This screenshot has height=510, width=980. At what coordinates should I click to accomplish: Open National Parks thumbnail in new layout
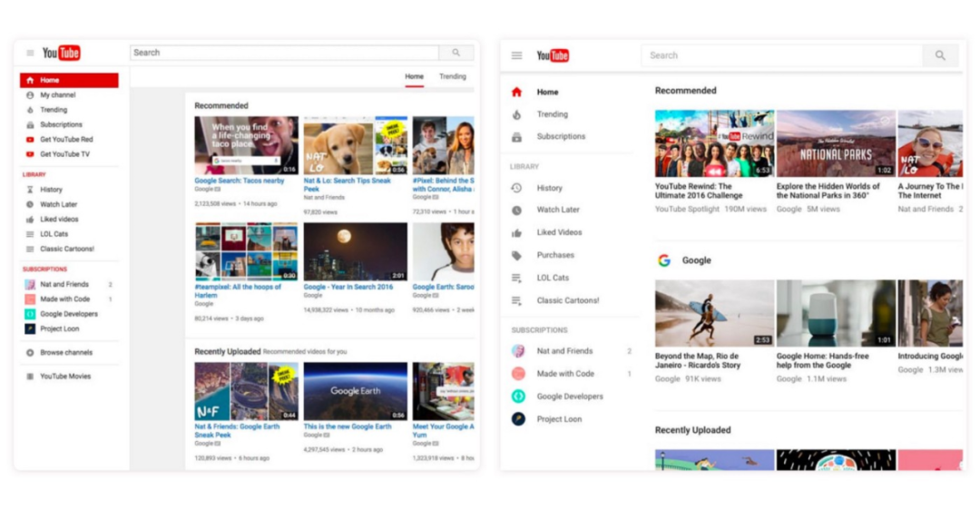click(836, 143)
